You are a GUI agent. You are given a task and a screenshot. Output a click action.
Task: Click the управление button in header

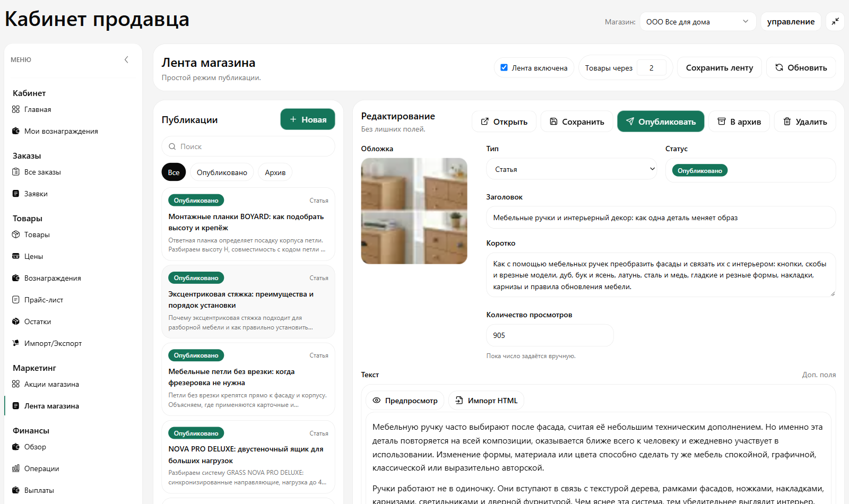[x=791, y=21]
